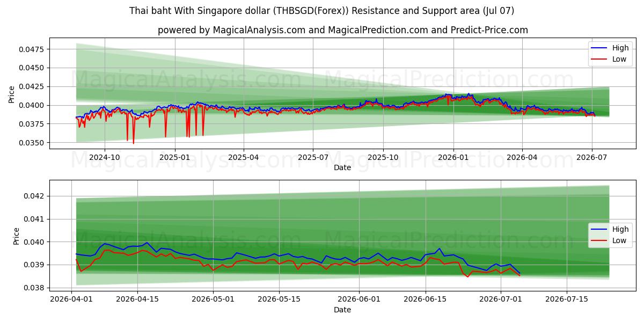Click the bottom chart x-axis label 2026-06-01

pos(360,300)
